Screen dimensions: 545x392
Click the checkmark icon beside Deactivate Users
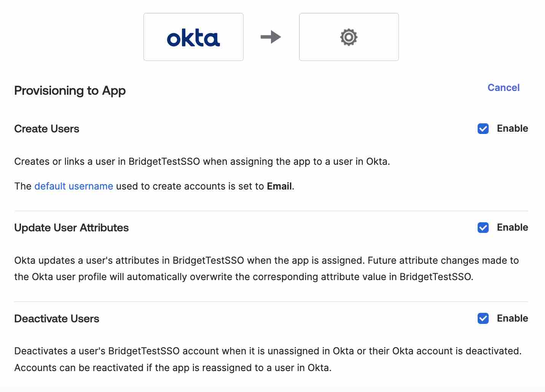tap(483, 319)
